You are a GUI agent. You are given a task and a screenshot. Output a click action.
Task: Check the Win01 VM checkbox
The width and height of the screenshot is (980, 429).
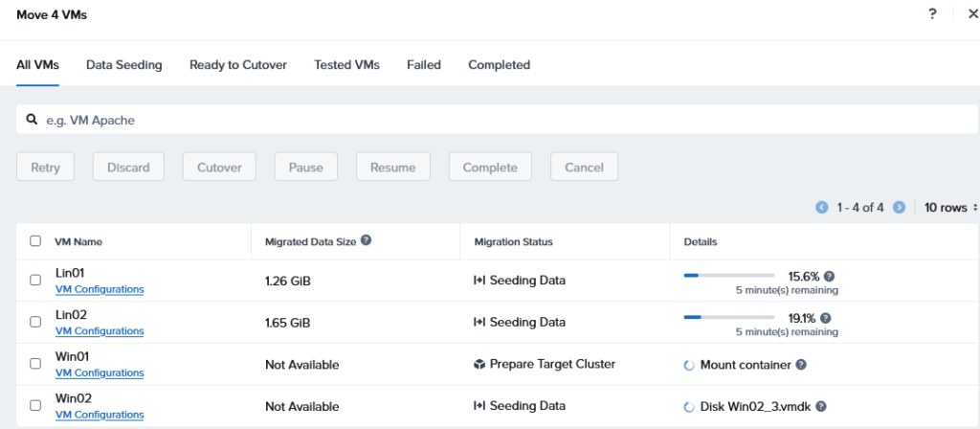(x=35, y=364)
